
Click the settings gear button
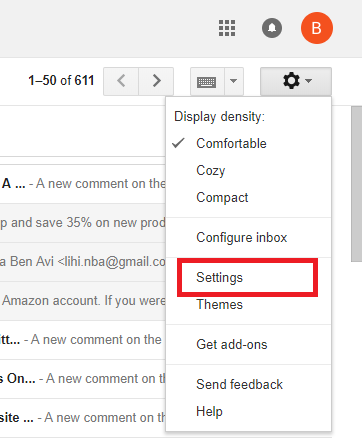(296, 81)
